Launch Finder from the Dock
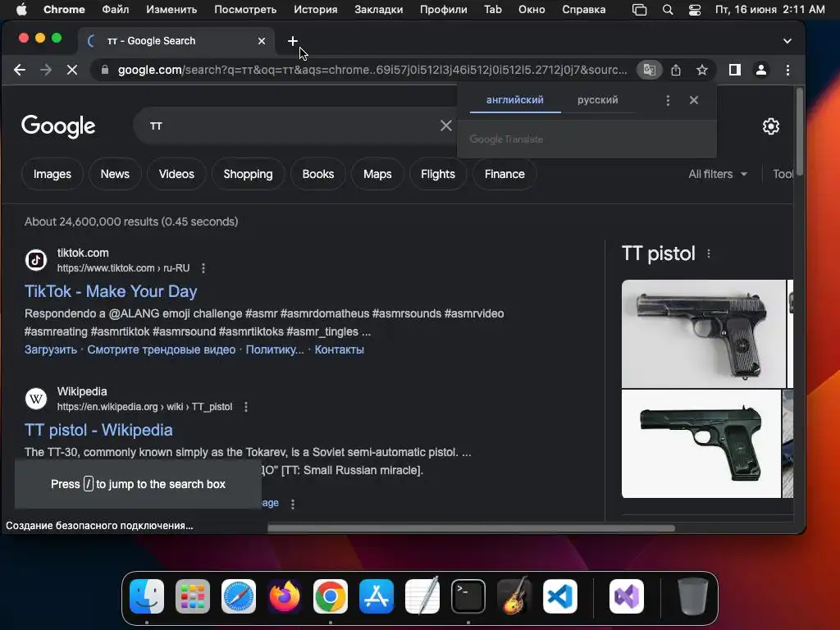 [147, 596]
